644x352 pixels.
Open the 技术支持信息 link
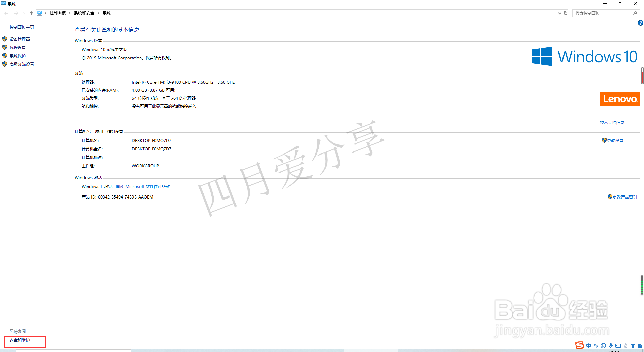[612, 123]
